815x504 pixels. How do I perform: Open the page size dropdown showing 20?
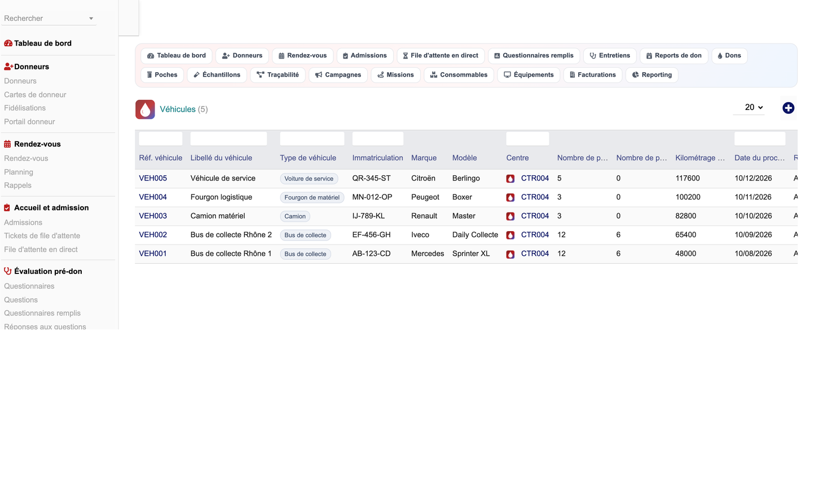coord(749,107)
